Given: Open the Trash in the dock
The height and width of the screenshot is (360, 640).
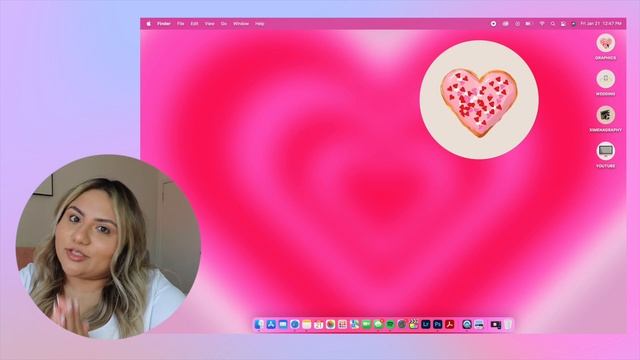Looking at the screenshot, I should (x=508, y=324).
